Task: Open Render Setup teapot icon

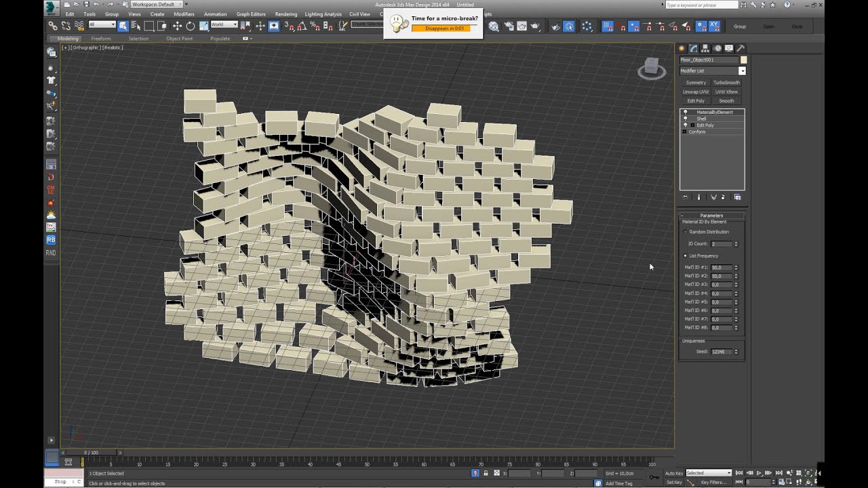Action: (x=509, y=26)
